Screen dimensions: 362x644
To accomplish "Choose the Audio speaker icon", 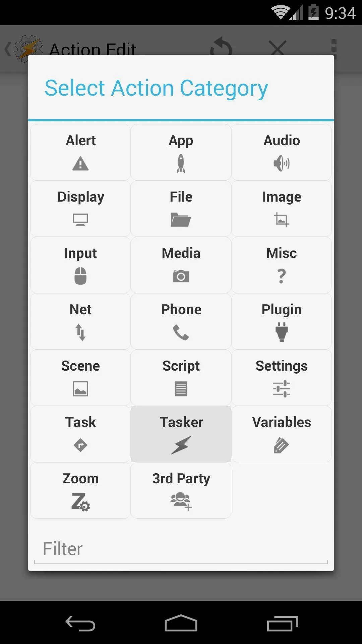I will coord(282,164).
